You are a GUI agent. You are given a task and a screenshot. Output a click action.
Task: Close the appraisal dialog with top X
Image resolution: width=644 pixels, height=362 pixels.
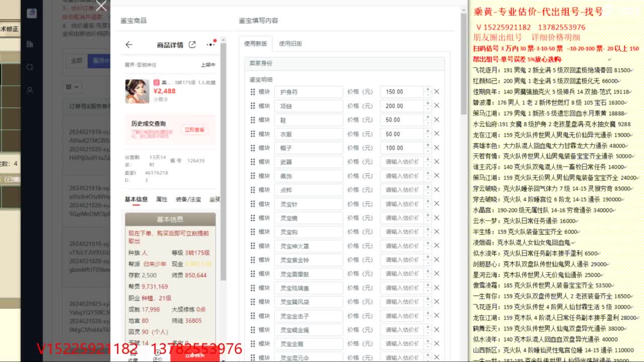click(102, 6)
